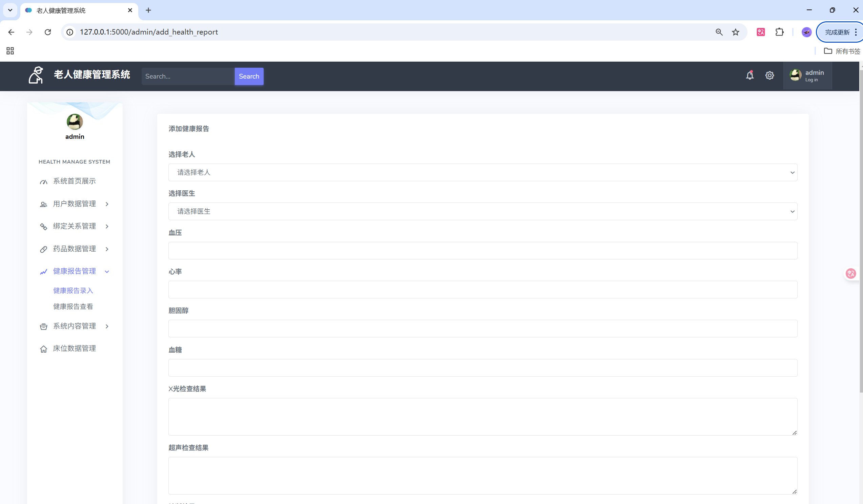
Task: Click the translate extension icon in toolbar
Action: pyautogui.click(x=761, y=32)
